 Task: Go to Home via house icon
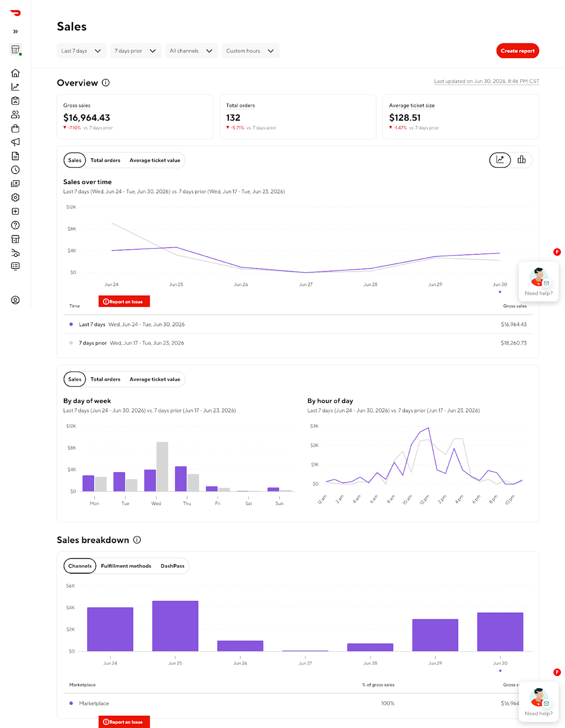coord(16,73)
